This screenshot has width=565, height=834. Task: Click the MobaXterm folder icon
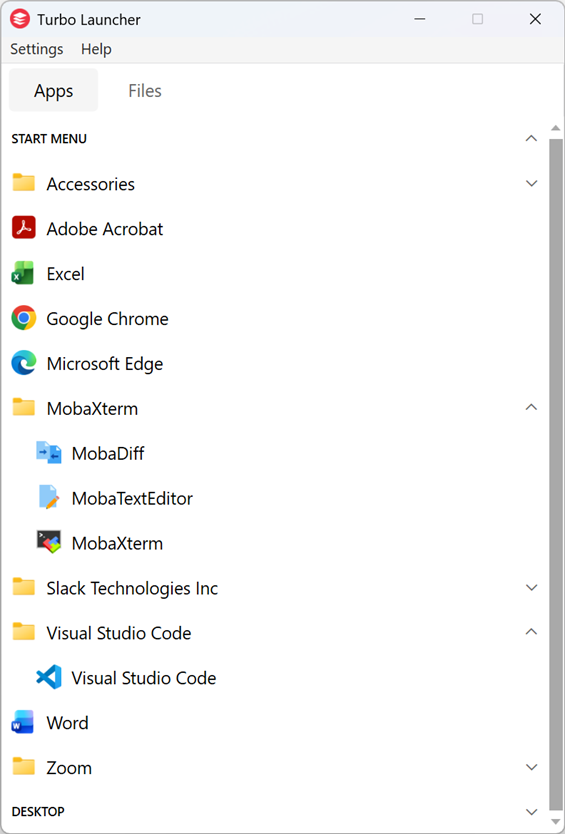tap(23, 407)
